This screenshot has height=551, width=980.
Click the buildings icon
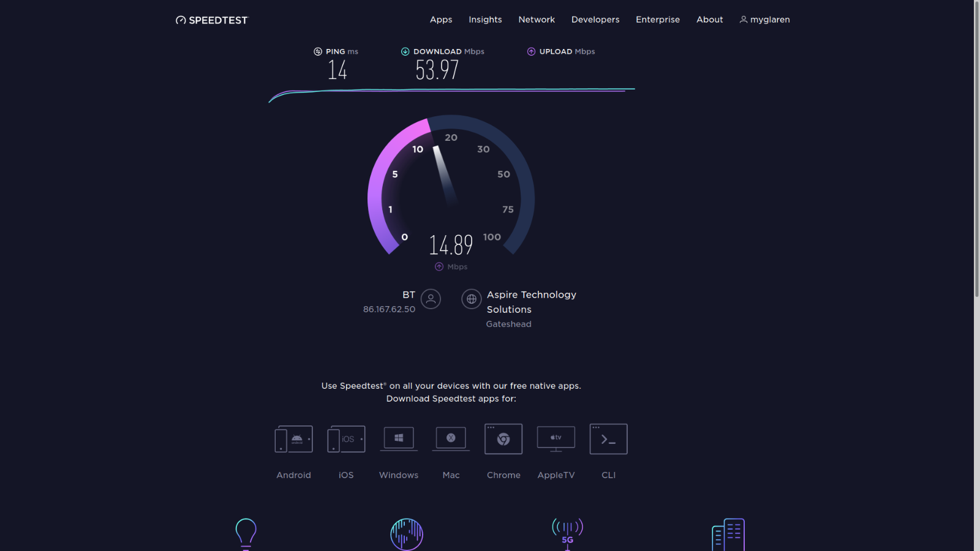coord(728,534)
